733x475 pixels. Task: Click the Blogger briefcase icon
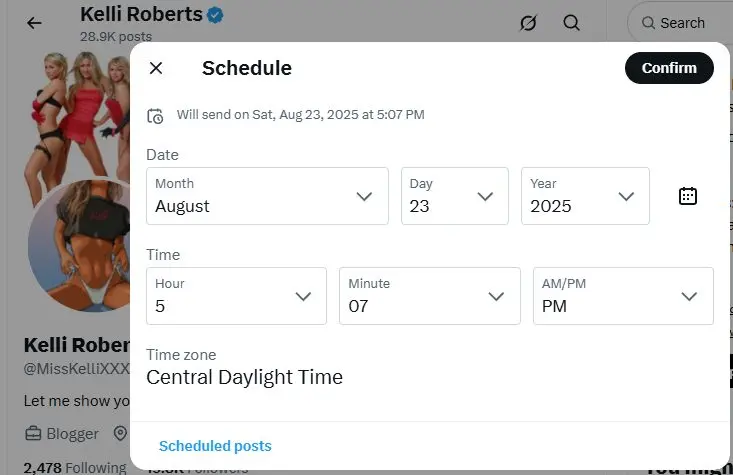(33, 434)
